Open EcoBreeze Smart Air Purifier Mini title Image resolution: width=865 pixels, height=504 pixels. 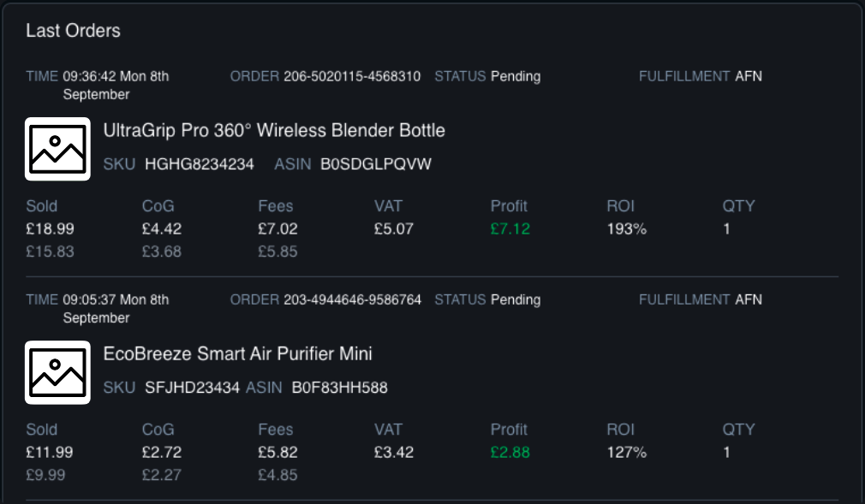(x=237, y=354)
